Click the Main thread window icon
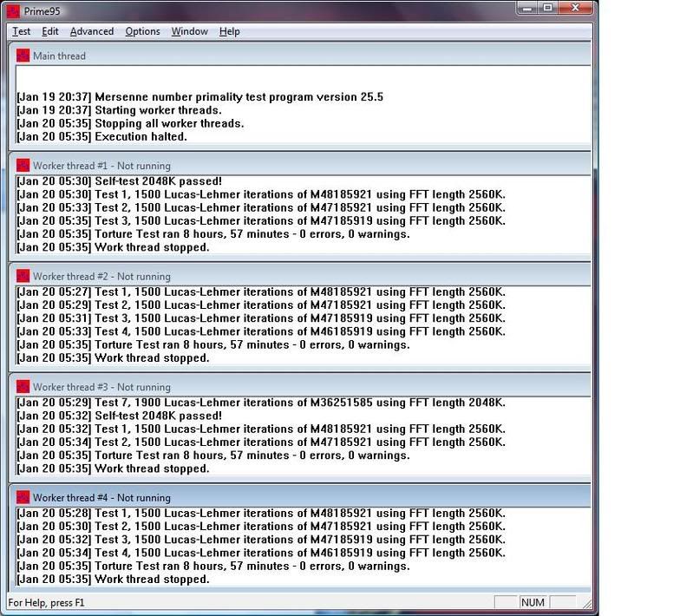Image resolution: width=693 pixels, height=616 pixels. (x=23, y=56)
